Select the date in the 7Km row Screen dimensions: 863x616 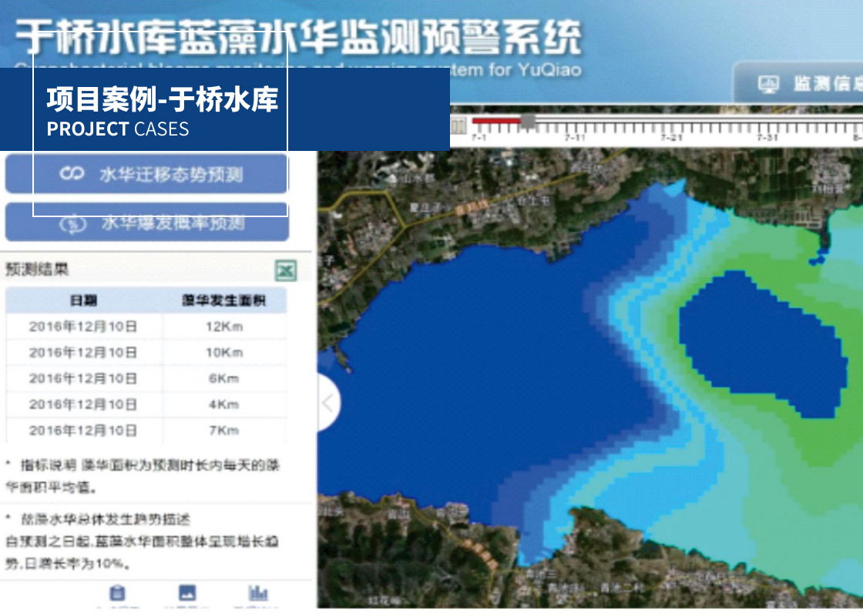(x=83, y=430)
